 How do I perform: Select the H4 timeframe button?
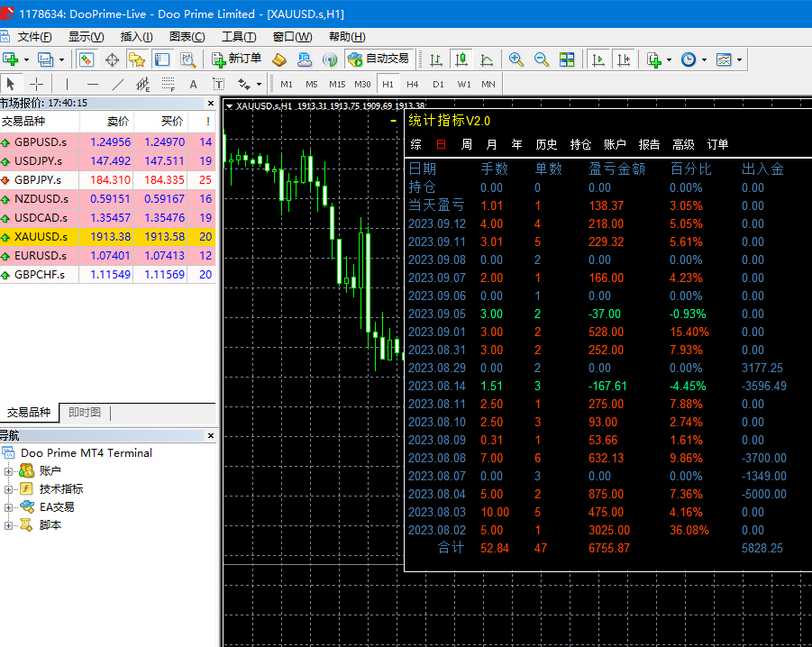tap(413, 84)
